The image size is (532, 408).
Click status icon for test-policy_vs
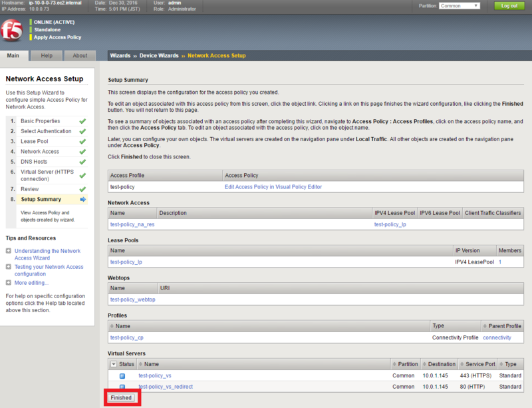coord(122,376)
